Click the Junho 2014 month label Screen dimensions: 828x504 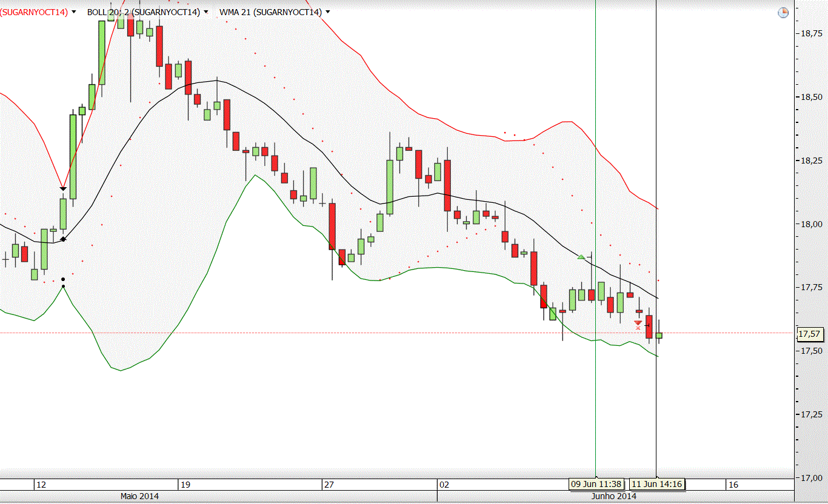point(614,496)
